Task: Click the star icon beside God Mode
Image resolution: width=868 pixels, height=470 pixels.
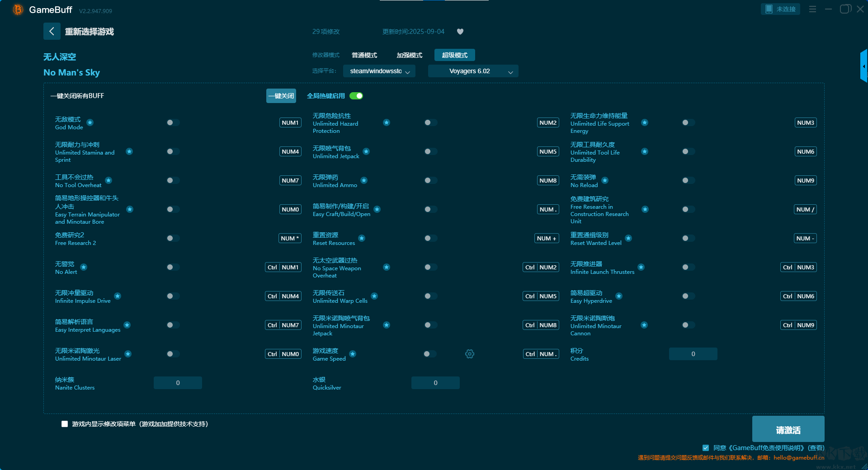Action: tap(90, 122)
